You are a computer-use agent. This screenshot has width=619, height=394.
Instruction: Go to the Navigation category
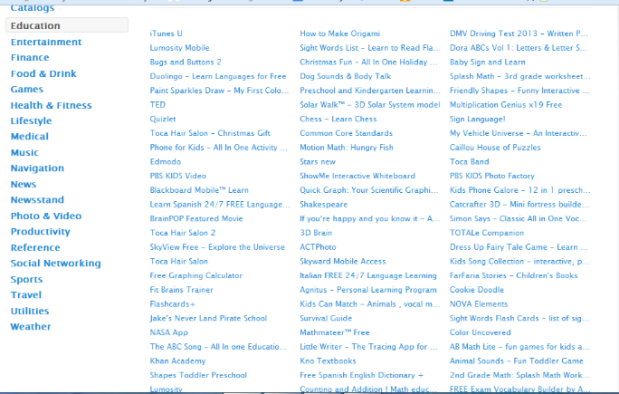tap(37, 168)
